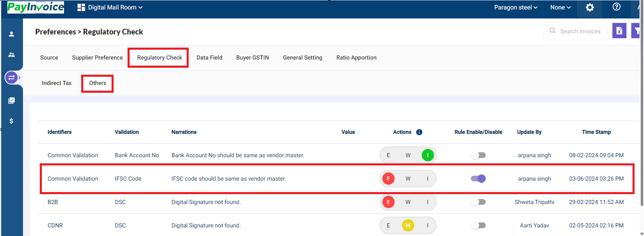The height and width of the screenshot is (236, 644).
Task: Click timestamp '03-06-2024 03:26 PM'
Action: (x=596, y=179)
